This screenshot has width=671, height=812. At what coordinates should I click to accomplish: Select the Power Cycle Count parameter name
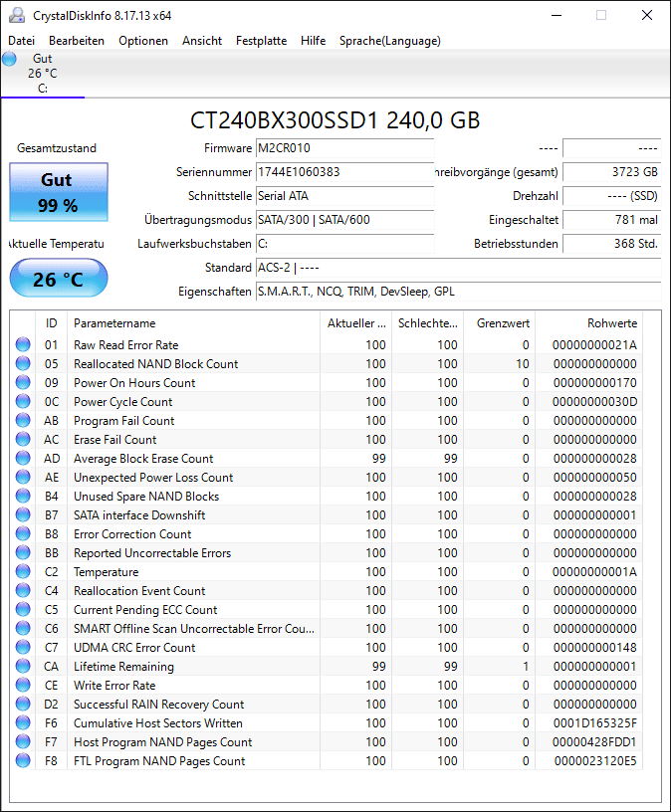tap(122, 402)
